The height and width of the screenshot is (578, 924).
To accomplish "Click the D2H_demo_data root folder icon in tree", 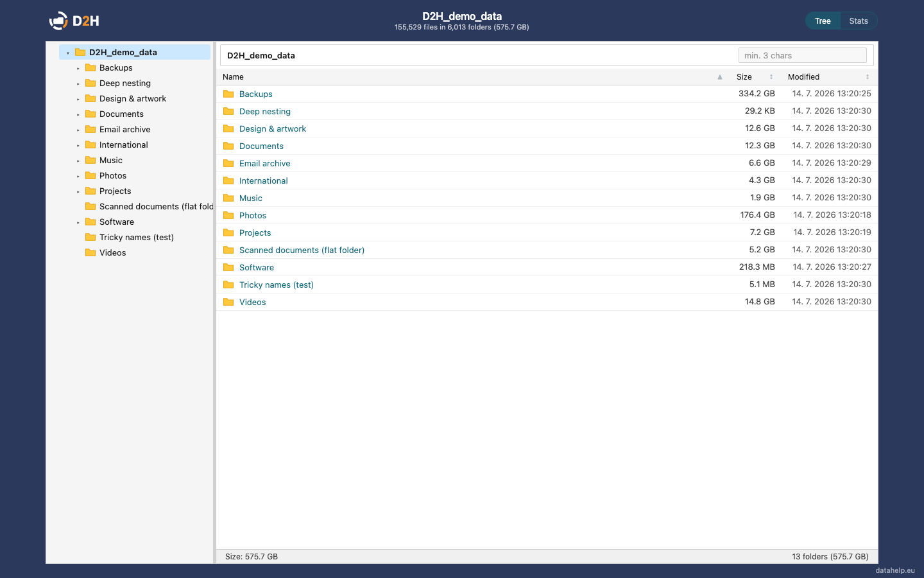I will (x=80, y=52).
